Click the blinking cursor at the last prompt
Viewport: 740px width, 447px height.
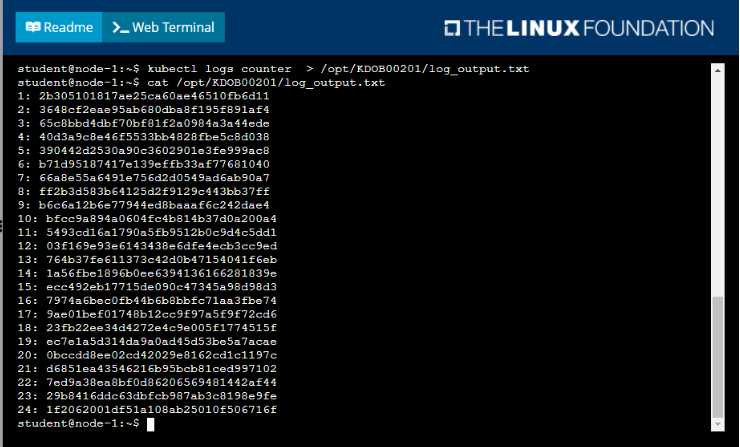pos(151,424)
